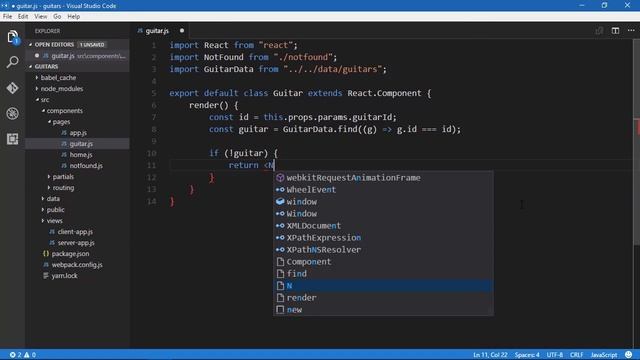Change file encoding UTF-8
This screenshot has width=640, height=360.
click(x=555, y=355)
